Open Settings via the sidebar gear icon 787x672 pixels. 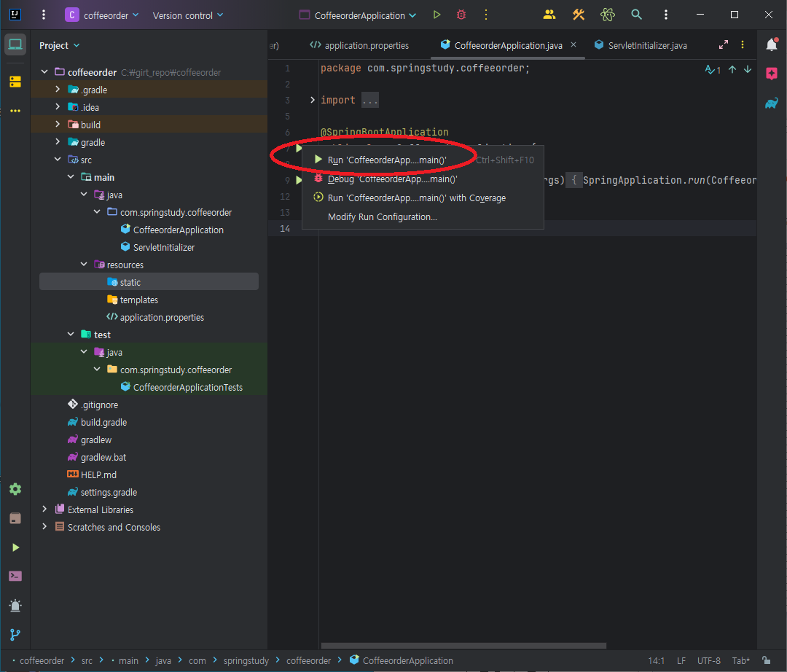[x=15, y=489]
